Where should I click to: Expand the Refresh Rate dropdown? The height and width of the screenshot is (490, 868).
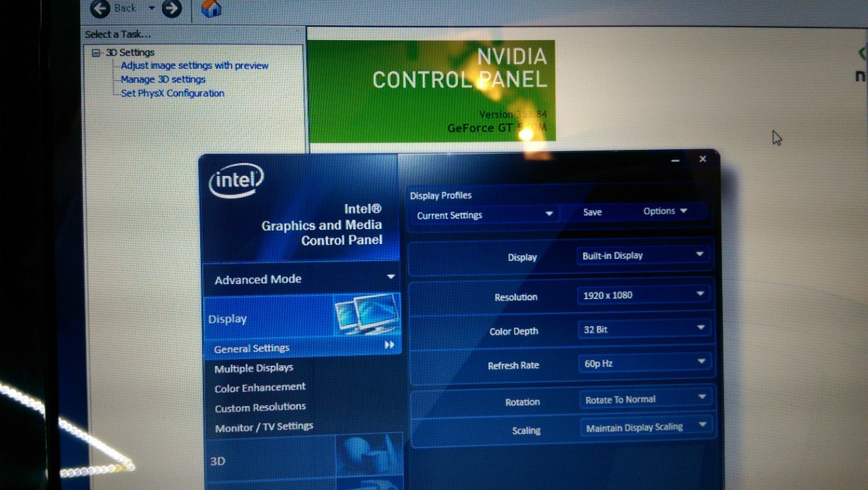[x=642, y=363]
